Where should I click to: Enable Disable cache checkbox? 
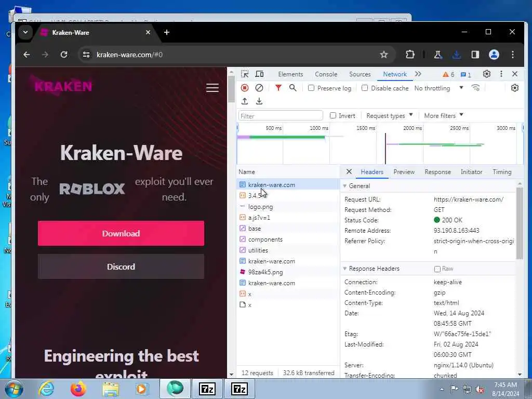click(365, 88)
